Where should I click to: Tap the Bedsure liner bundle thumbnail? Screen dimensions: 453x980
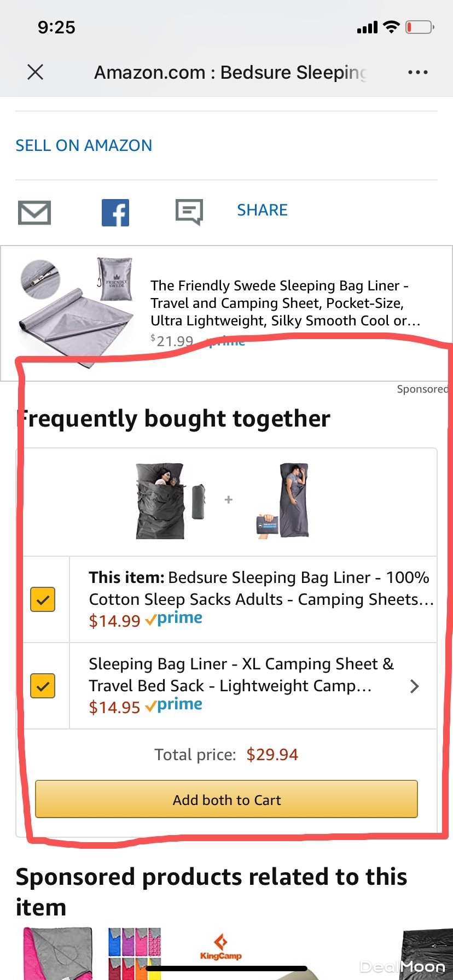tap(170, 501)
